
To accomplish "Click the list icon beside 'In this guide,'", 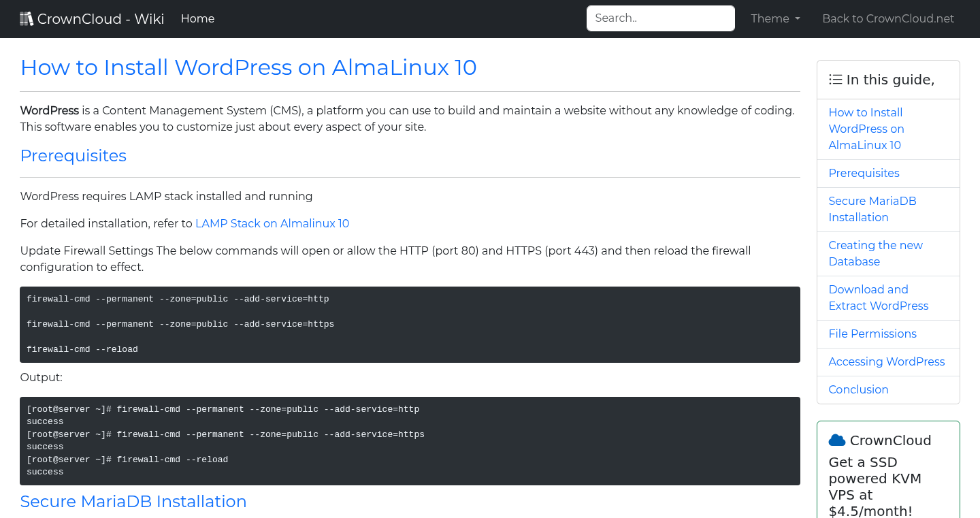I will 835,79.
